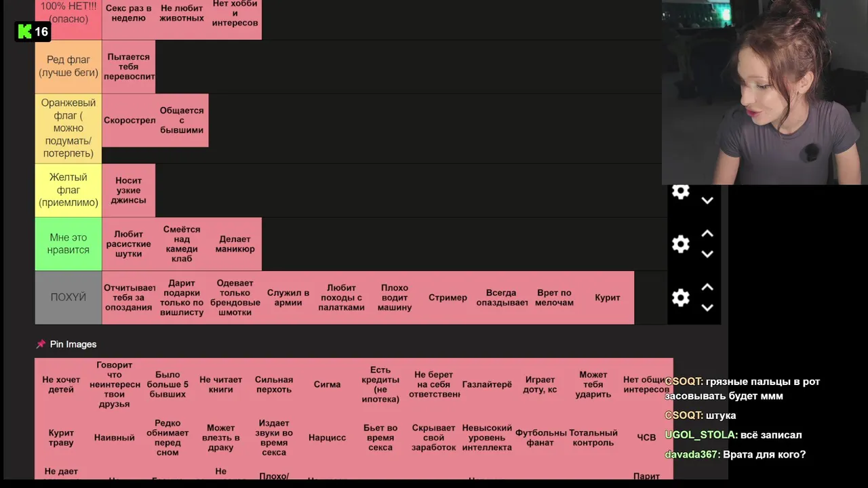
Task: Click the Наивный tile
Action: coord(115,438)
